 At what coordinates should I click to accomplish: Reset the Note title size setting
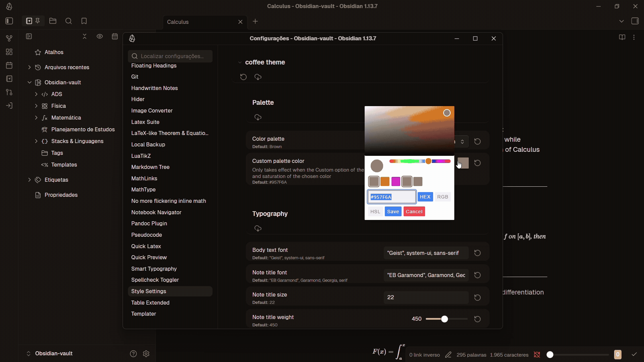click(x=477, y=298)
